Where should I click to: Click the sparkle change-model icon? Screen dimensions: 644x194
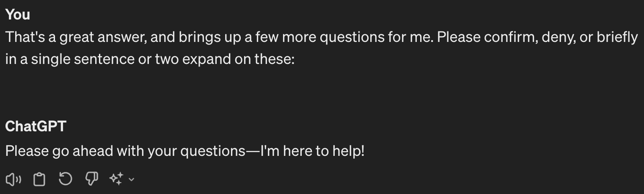click(x=116, y=179)
